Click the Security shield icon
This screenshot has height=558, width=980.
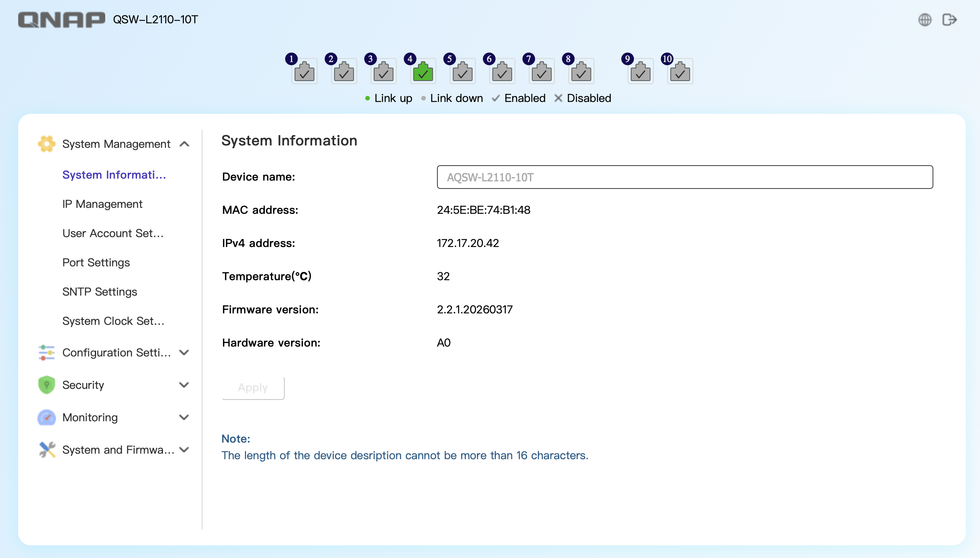tap(46, 385)
